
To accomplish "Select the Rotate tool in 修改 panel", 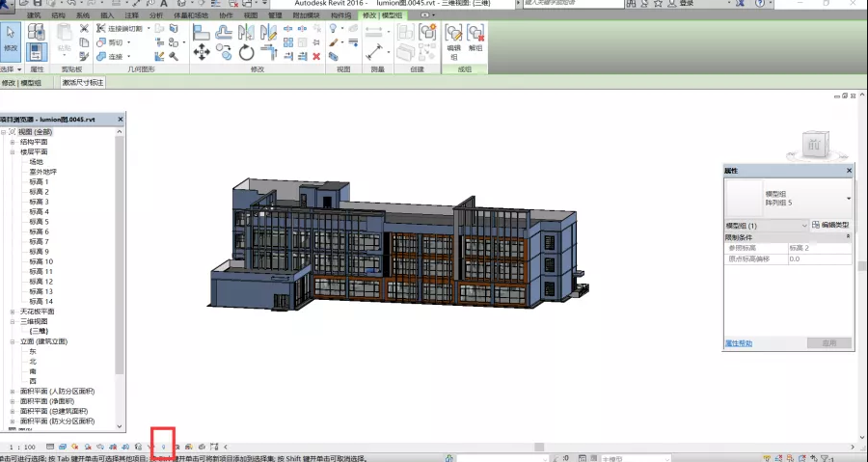I will (247, 52).
